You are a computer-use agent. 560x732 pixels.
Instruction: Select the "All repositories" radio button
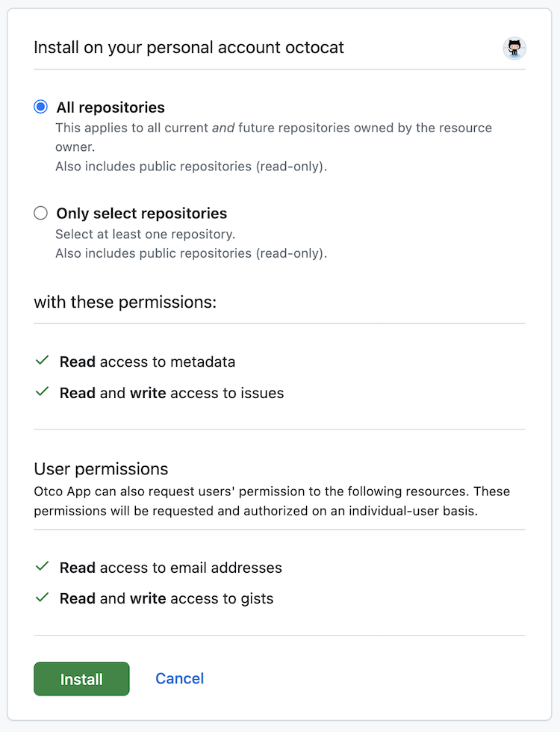(x=40, y=106)
